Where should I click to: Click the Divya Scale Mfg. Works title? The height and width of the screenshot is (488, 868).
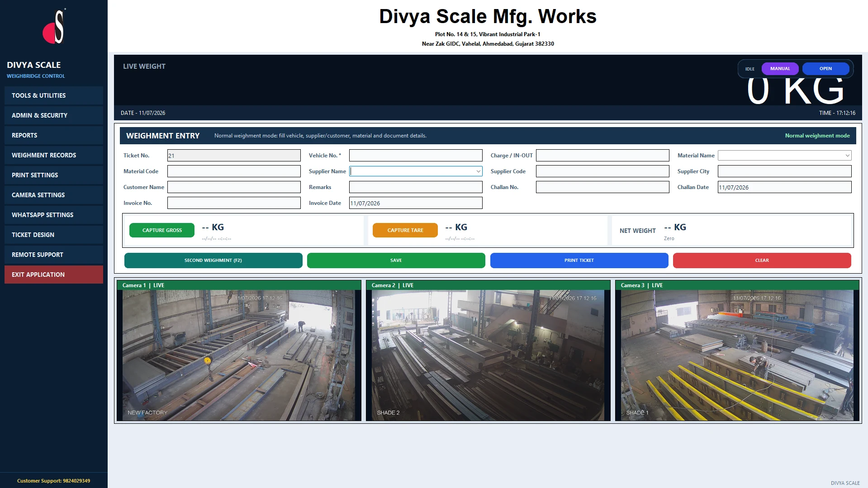click(x=488, y=17)
